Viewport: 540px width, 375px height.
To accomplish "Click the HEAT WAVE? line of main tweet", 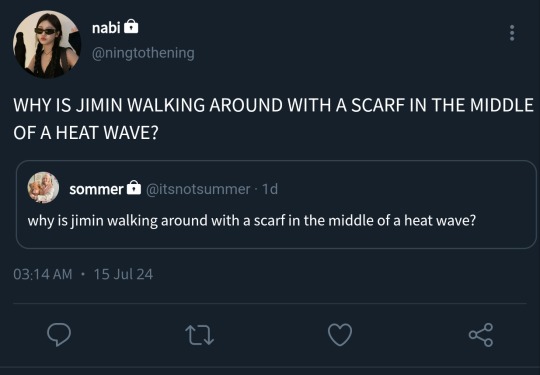I will click(x=86, y=133).
